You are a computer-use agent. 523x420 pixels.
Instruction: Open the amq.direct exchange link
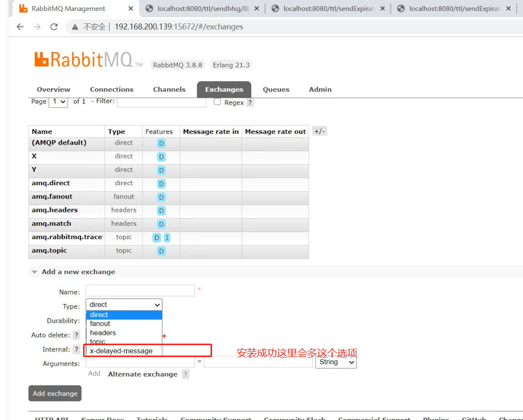tap(51, 183)
